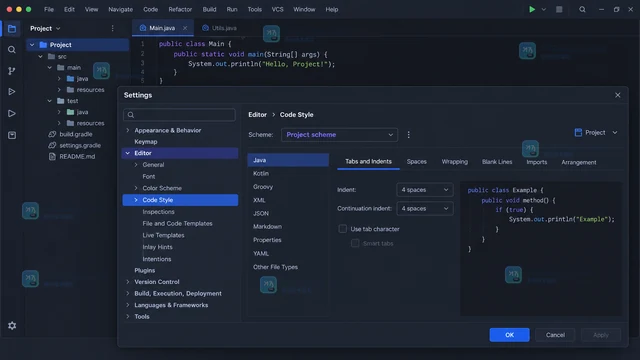The height and width of the screenshot is (360, 640).
Task: Open the Project scope dropdown arrow
Action: 615,132
